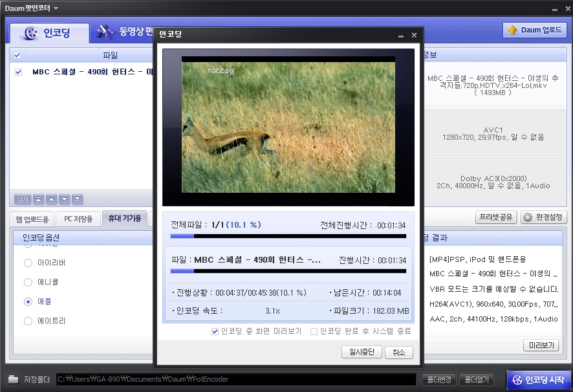The height and width of the screenshot is (392, 573).
Task: Select the 에이트리 radio option
Action: (28, 321)
